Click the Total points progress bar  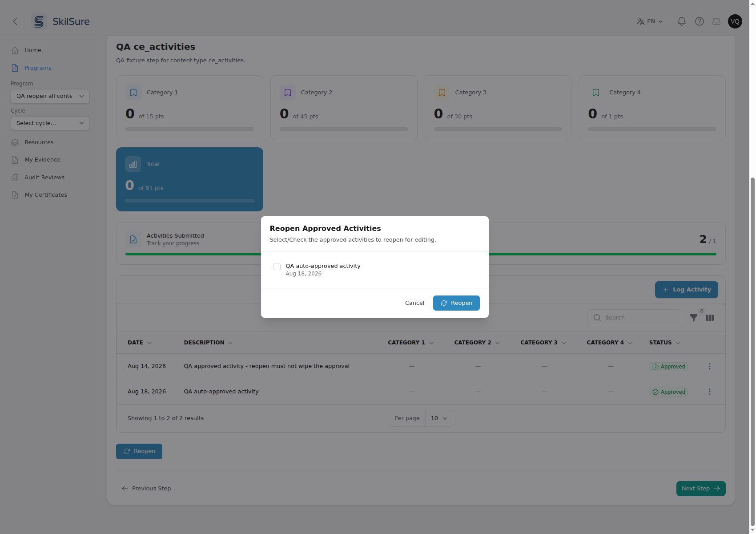point(189,201)
